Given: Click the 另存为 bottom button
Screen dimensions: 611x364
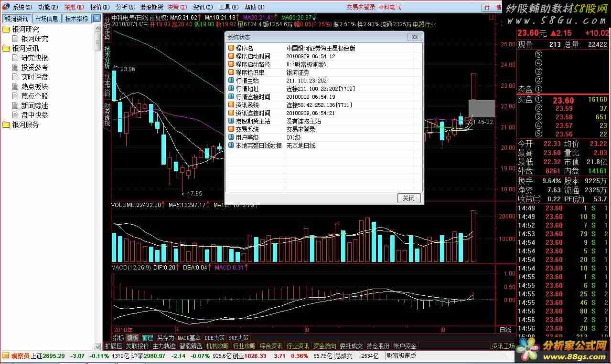Looking at the screenshot, I should [x=165, y=338].
